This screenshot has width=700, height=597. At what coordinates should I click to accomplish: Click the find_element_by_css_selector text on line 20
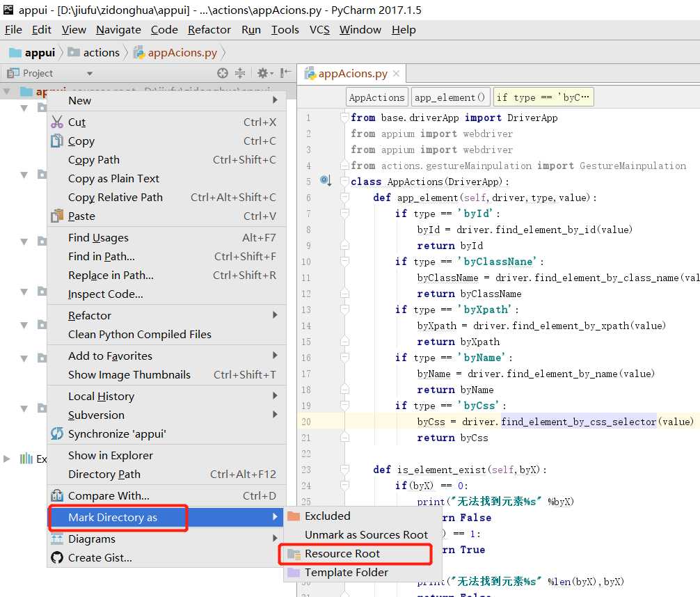(x=578, y=422)
